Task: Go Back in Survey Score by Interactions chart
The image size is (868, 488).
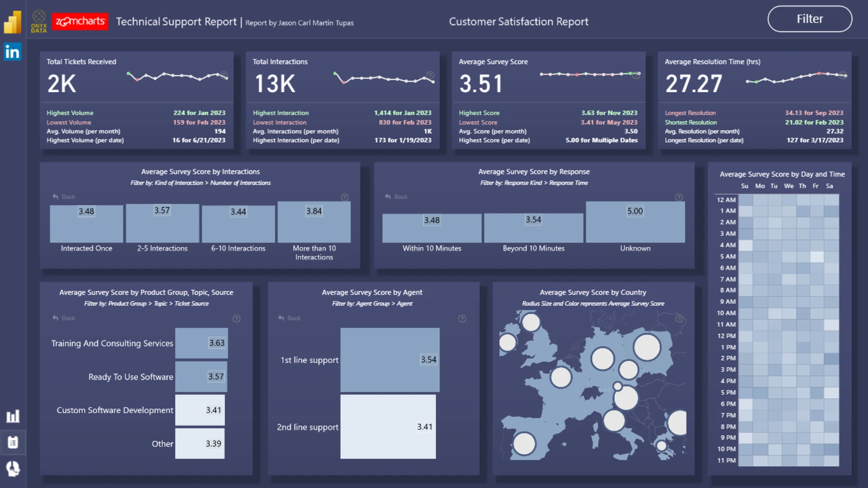Action: tap(64, 197)
